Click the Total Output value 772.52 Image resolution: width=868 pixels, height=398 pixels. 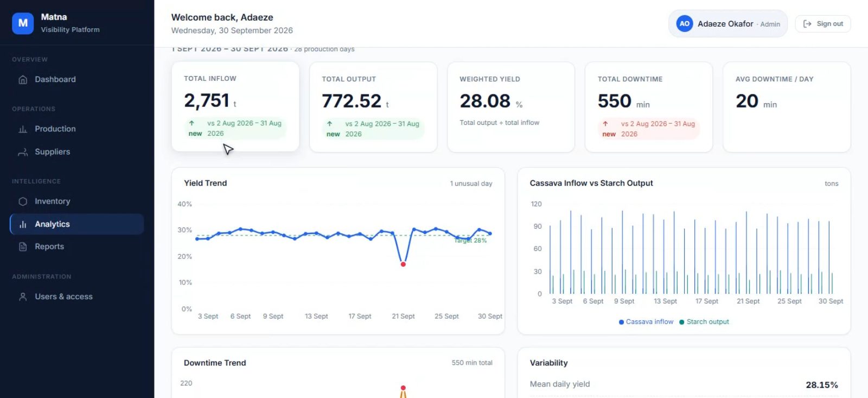(x=352, y=101)
